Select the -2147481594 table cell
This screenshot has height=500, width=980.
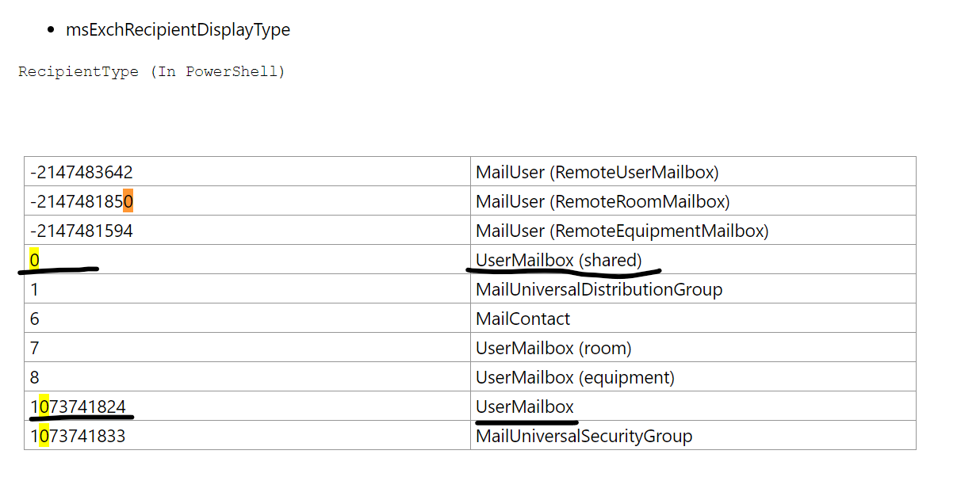[x=247, y=231]
